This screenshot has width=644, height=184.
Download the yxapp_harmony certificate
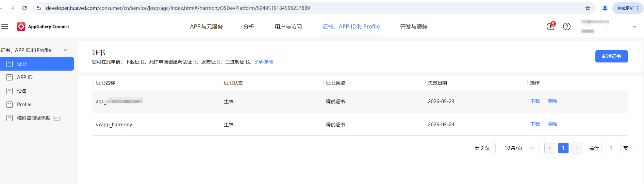(535, 124)
